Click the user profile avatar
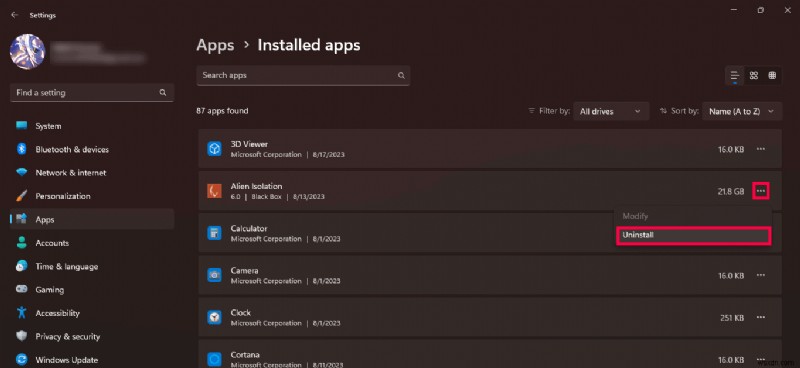Screen dimensions: 800x368 tap(28, 52)
